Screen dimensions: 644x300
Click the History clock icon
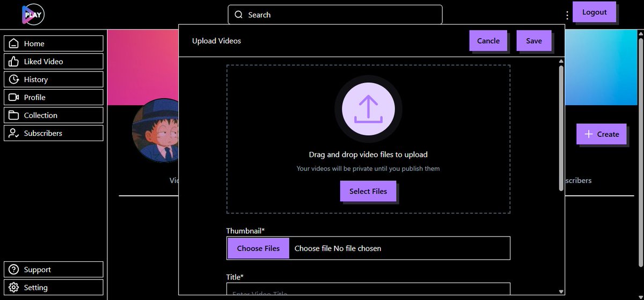[x=14, y=79]
